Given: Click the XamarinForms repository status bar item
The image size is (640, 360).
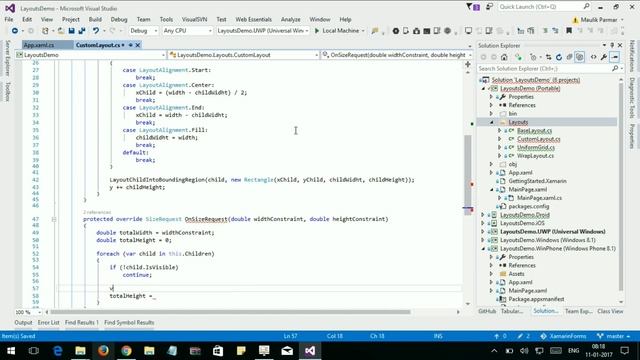Looking at the screenshot, I should [x=563, y=336].
